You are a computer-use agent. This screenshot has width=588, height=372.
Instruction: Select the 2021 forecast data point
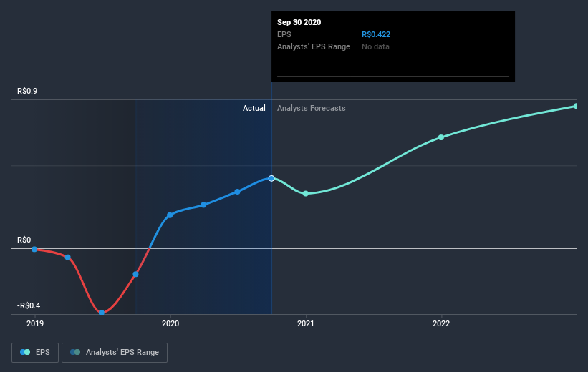[306, 194]
